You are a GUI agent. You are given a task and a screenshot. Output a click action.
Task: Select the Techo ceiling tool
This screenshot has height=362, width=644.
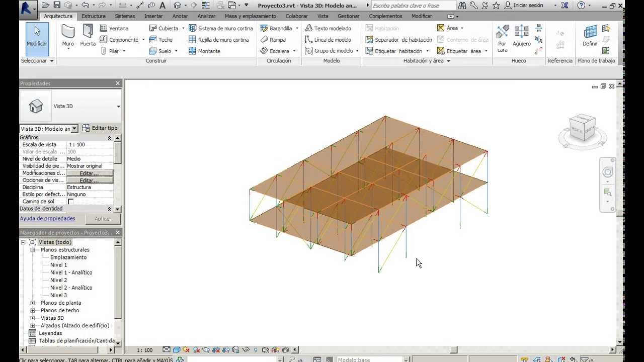pos(160,40)
